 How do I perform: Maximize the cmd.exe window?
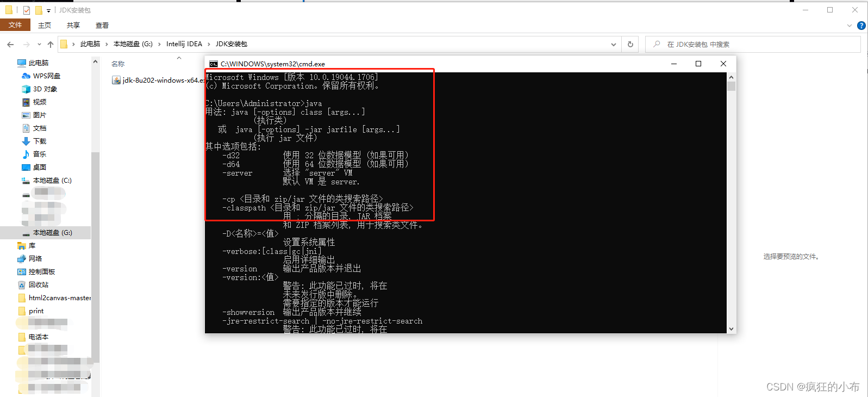pyautogui.click(x=698, y=64)
